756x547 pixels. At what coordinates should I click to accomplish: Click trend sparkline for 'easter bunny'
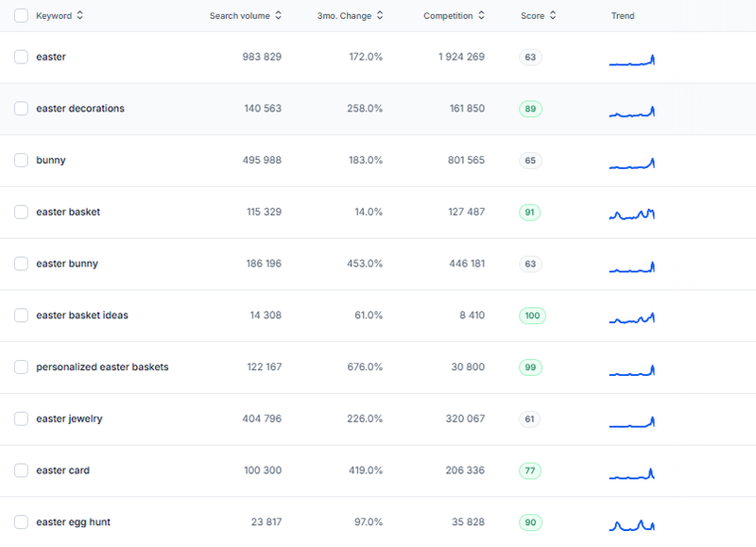[x=632, y=266]
